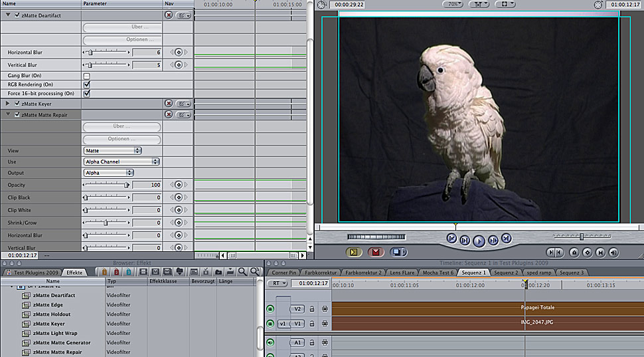This screenshot has height=357, width=644.
Task: Expand the zMatte Keyer filter
Action: tap(7, 104)
